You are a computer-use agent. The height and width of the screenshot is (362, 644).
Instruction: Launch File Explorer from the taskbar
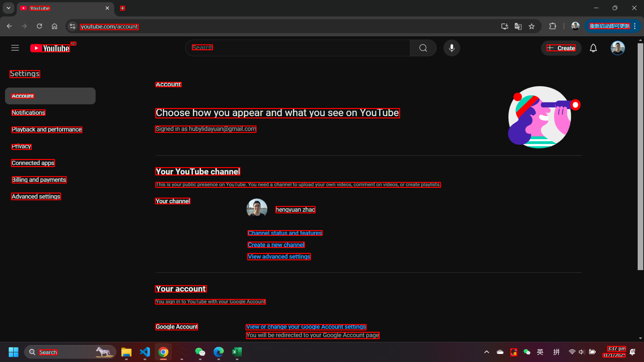pyautogui.click(x=126, y=352)
